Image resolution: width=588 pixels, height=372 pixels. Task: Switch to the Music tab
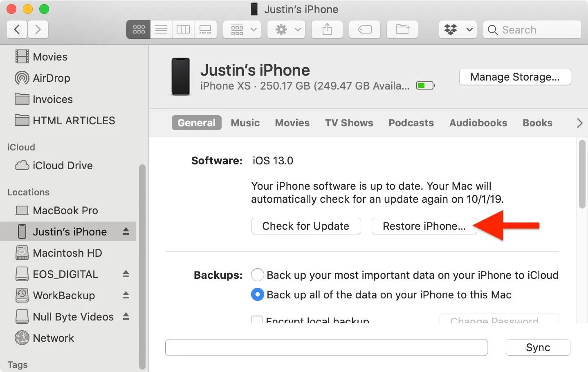[245, 123]
